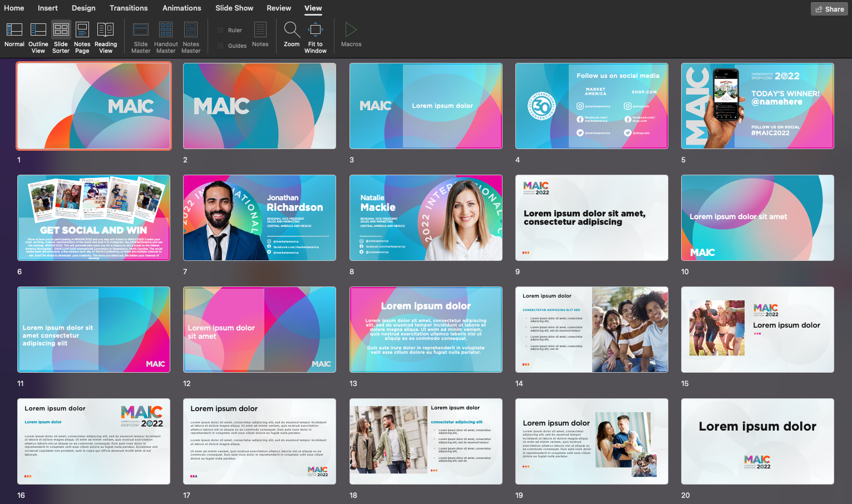Select slide 20 thumbnail
The height and width of the screenshot is (504, 852).
[x=757, y=441]
